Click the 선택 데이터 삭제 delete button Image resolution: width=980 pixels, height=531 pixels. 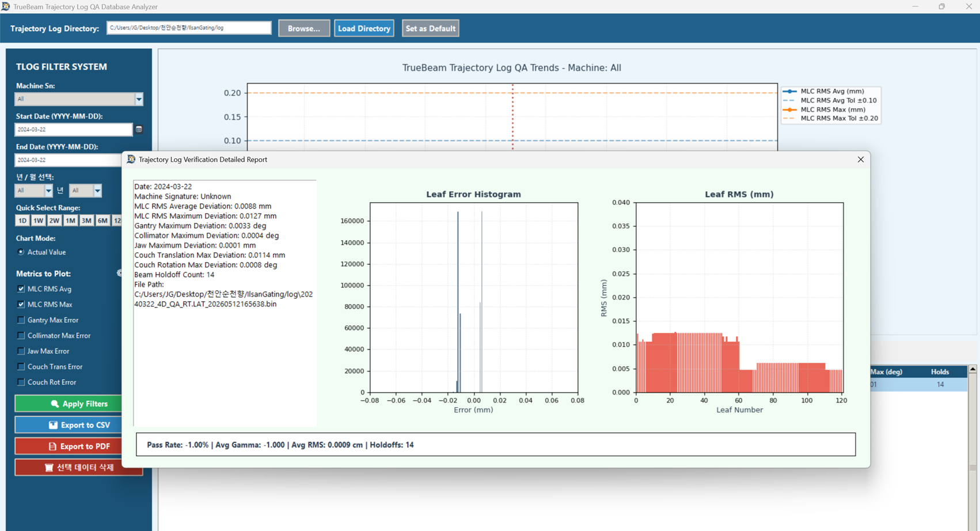coord(79,467)
